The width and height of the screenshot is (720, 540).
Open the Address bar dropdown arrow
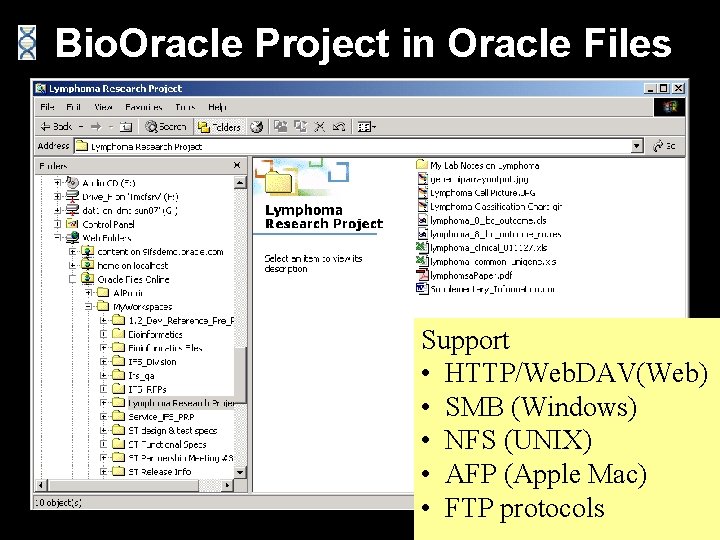tap(636, 146)
